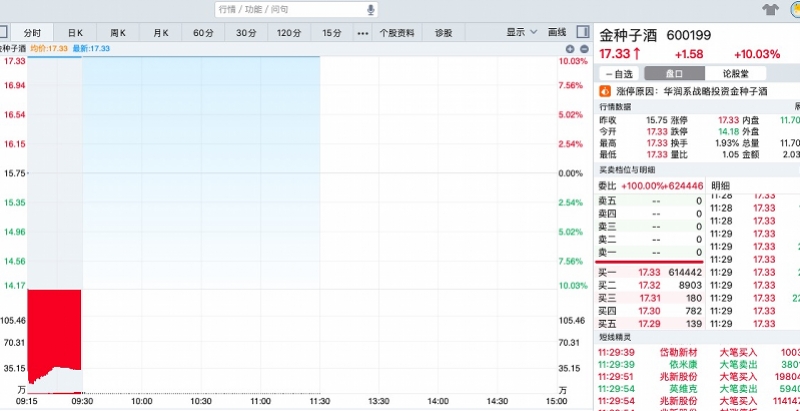This screenshot has width=800, height=411.
Task: Open the 诊股 diagnosis tab
Action: (x=443, y=33)
